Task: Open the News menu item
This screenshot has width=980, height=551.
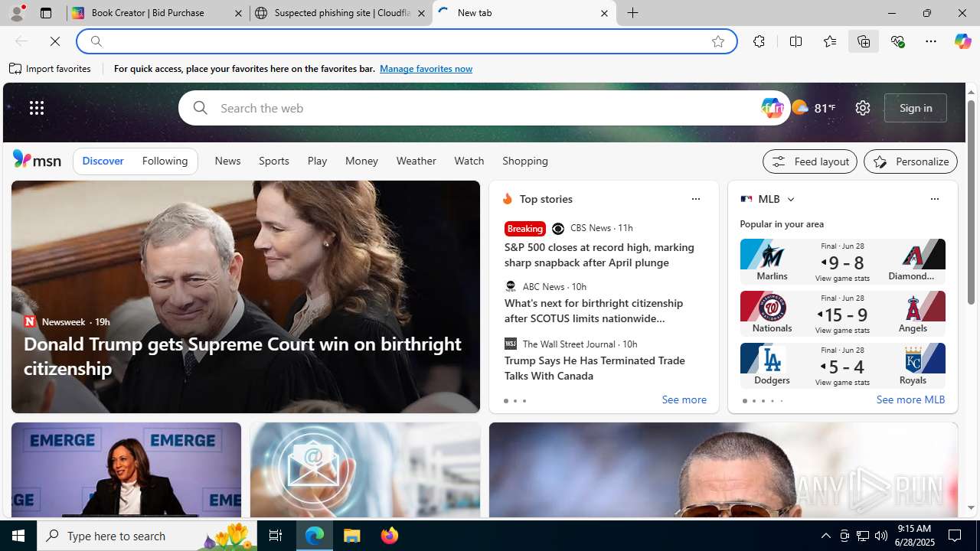Action: pos(227,161)
